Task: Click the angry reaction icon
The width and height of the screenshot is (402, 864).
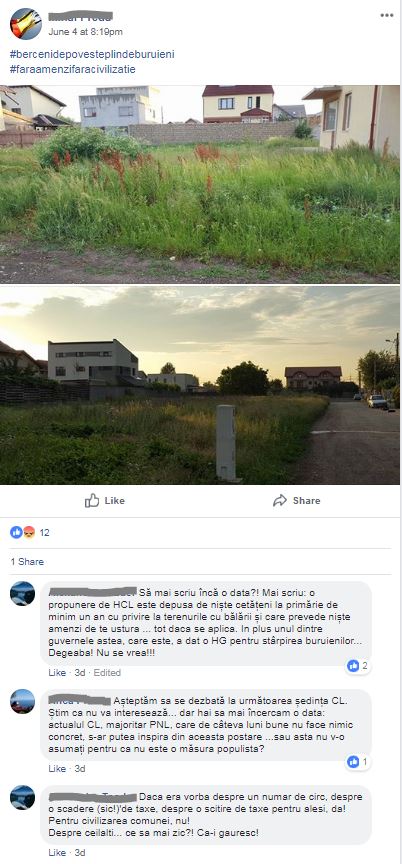Action: tap(28, 532)
